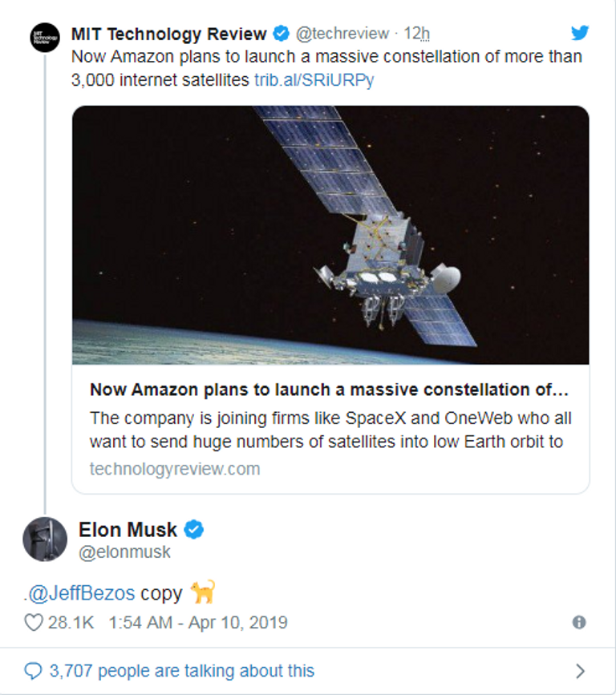Click Elon Musk's profile picture
616x695 pixels.
click(x=45, y=539)
